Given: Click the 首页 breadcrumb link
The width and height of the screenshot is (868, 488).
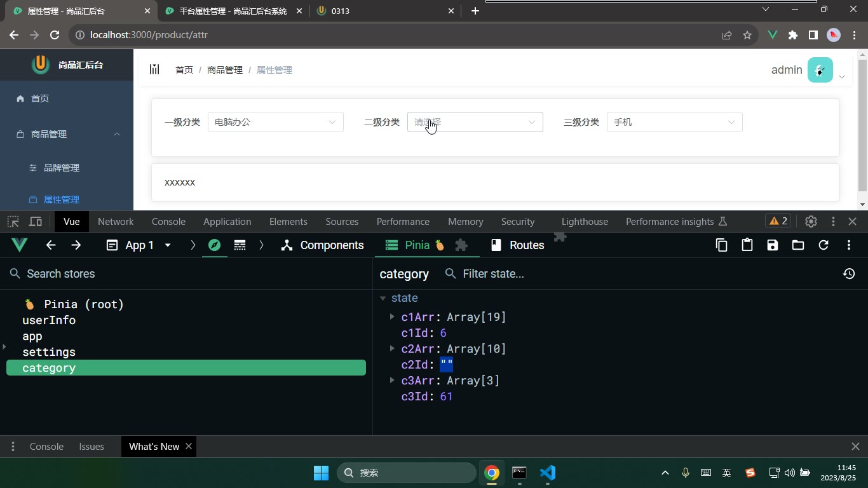Looking at the screenshot, I should point(184,70).
